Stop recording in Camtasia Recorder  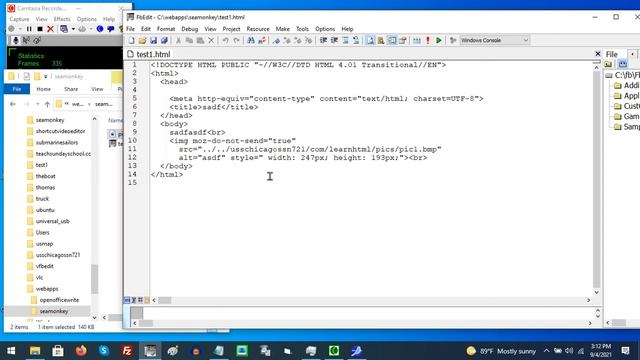(x=40, y=29)
